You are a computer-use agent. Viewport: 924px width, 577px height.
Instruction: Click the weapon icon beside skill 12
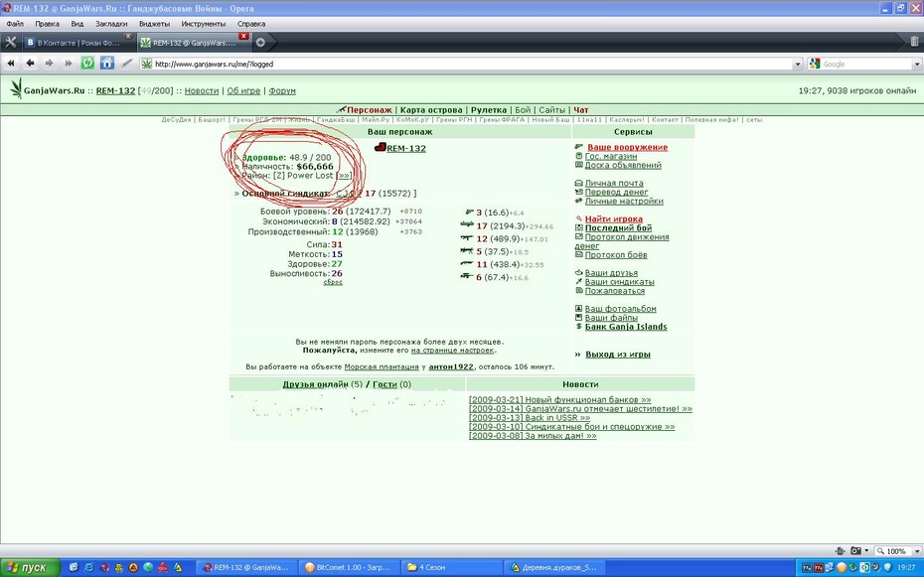[x=467, y=238]
